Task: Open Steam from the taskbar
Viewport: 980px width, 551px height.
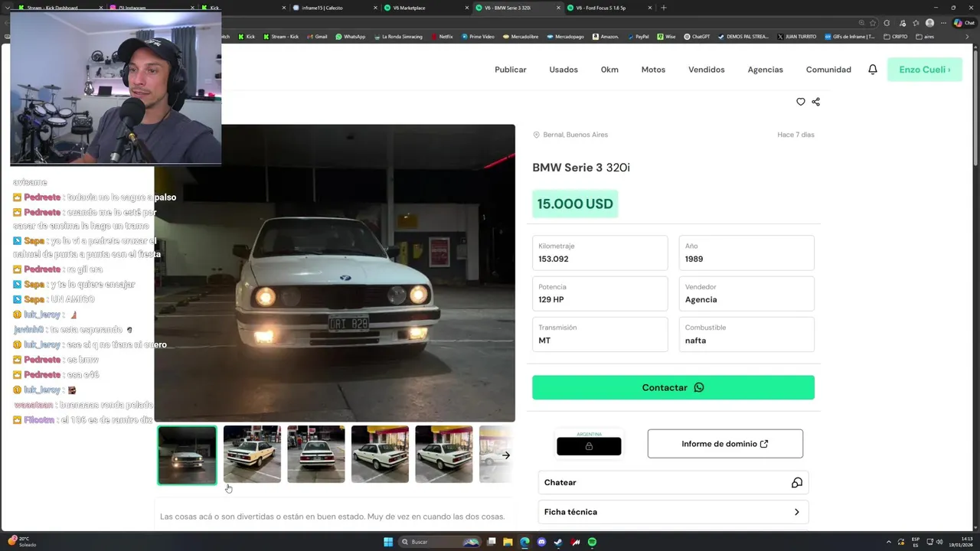Action: 559,542
